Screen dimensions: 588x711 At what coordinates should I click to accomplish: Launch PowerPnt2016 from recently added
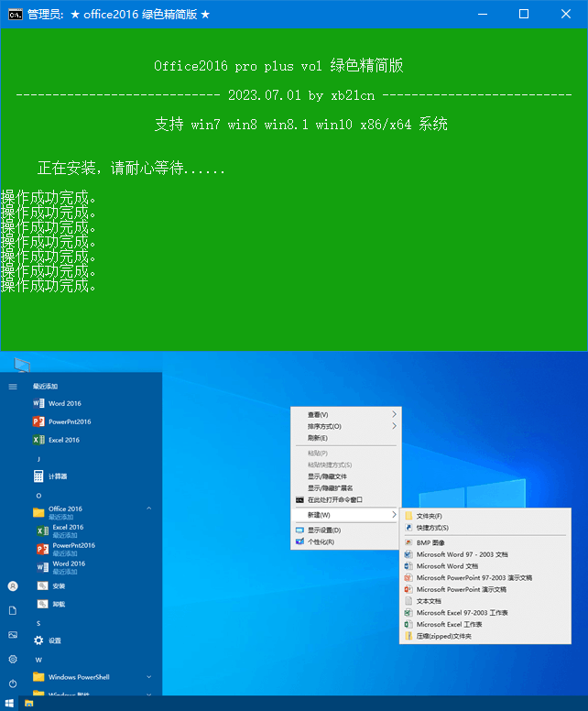coord(62,421)
